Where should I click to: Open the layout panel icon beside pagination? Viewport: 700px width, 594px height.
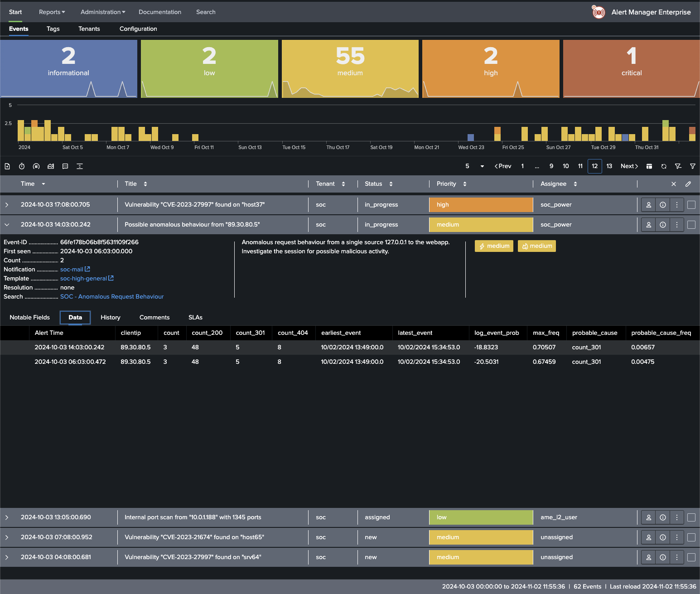649,166
